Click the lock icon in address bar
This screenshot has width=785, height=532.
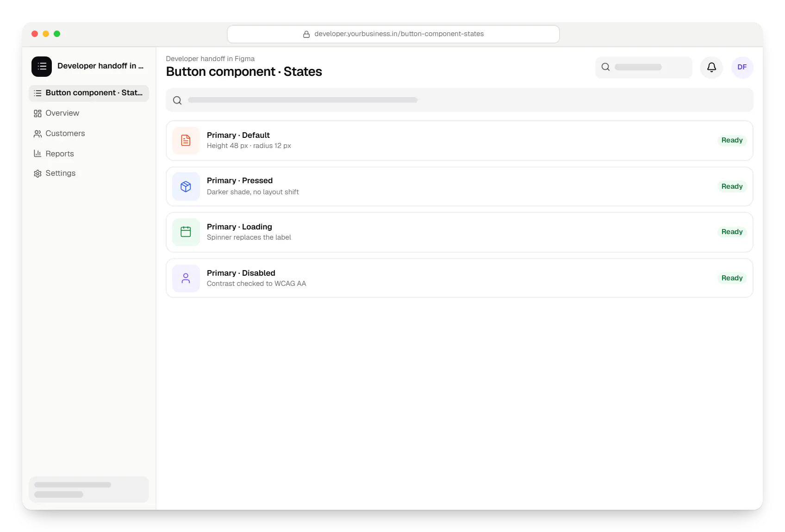point(306,34)
